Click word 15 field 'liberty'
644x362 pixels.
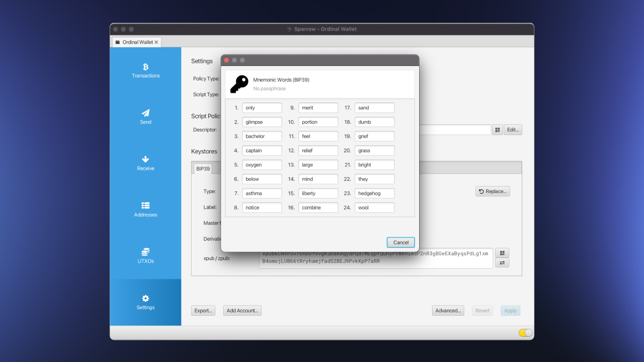pyautogui.click(x=318, y=193)
